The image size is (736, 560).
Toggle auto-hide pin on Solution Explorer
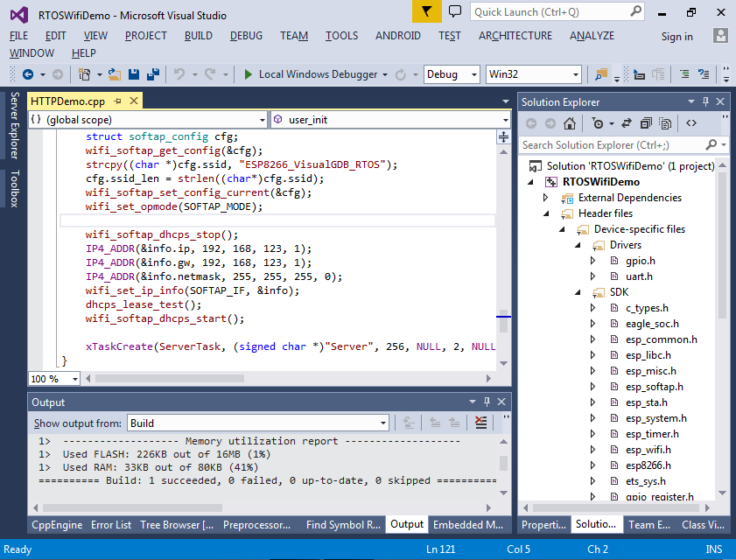point(705,101)
